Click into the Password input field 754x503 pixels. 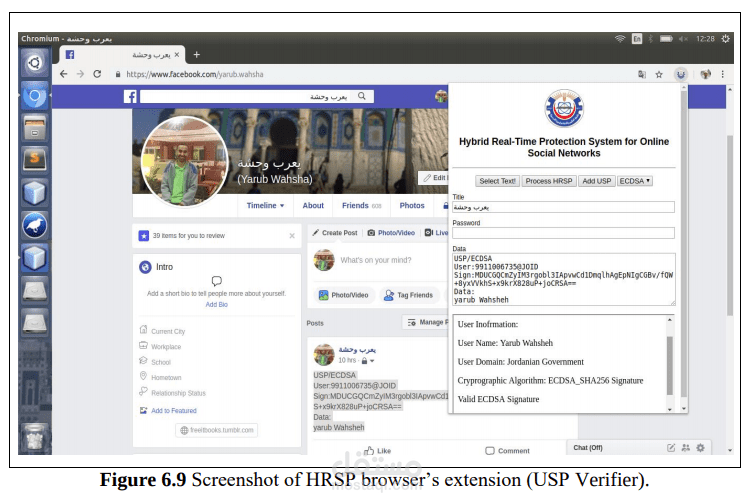(x=563, y=233)
